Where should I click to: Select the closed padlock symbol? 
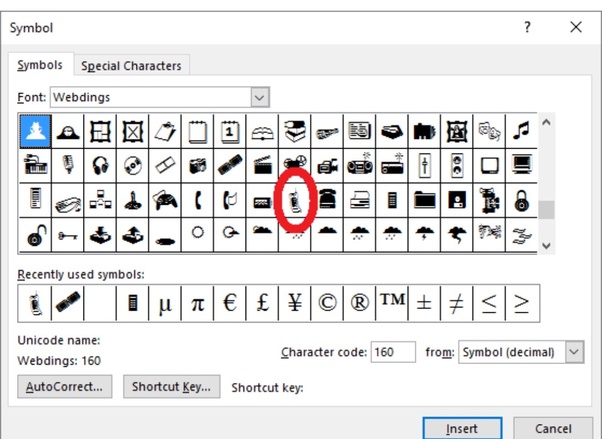pyautogui.click(x=521, y=200)
